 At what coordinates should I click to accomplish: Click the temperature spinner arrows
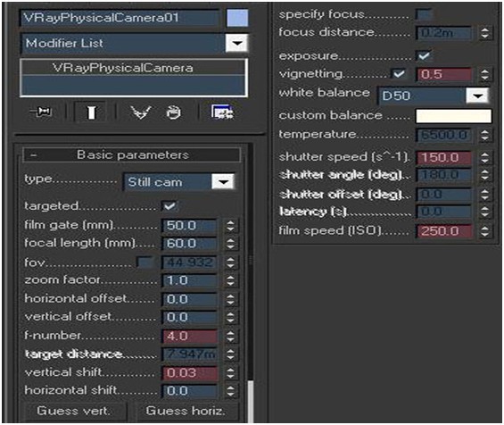484,135
